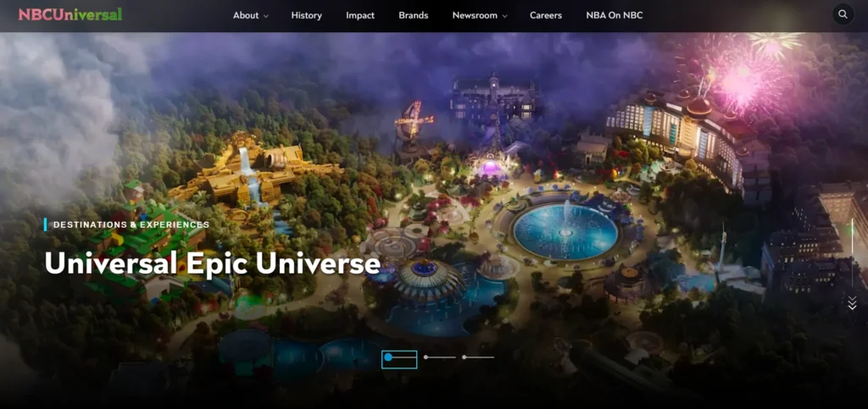Expand the About dropdown chevron

pos(265,16)
